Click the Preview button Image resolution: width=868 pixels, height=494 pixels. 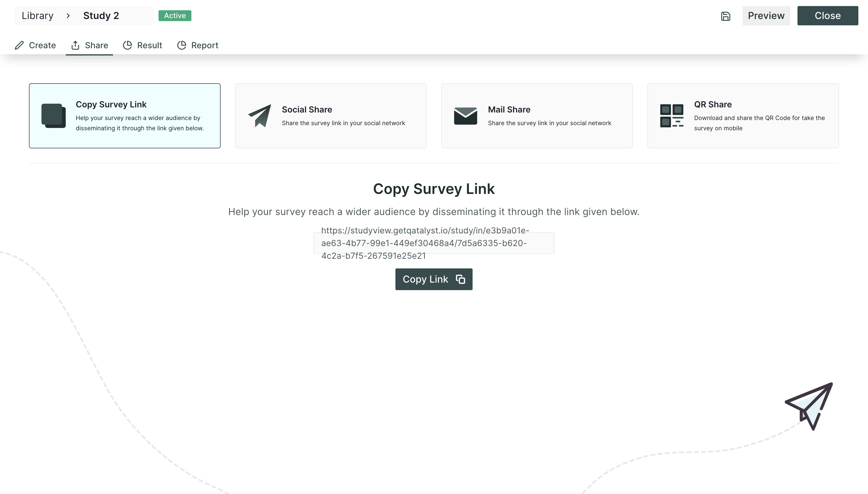[766, 16]
